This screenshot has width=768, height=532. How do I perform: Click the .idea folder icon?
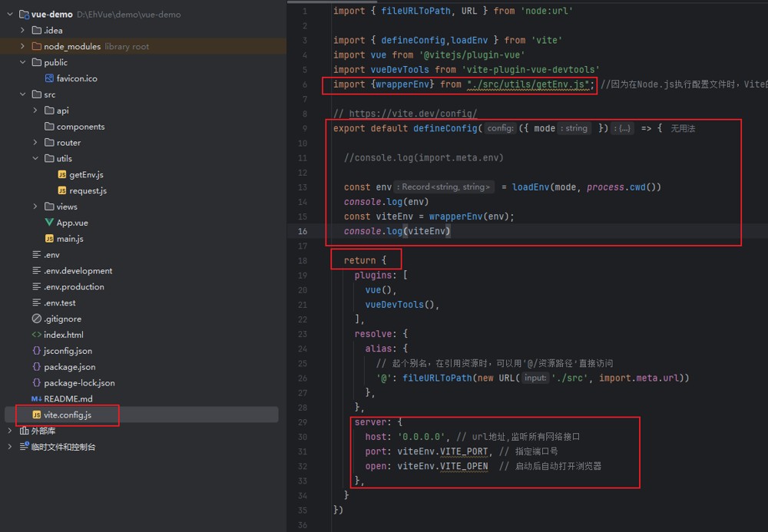[x=36, y=31]
